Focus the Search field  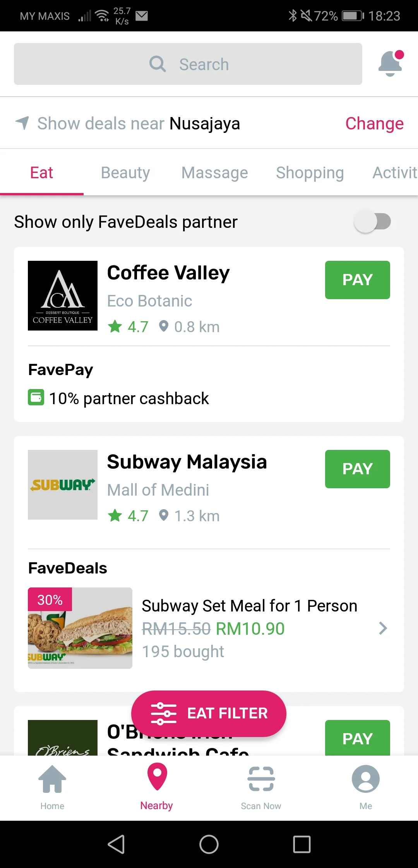(188, 64)
